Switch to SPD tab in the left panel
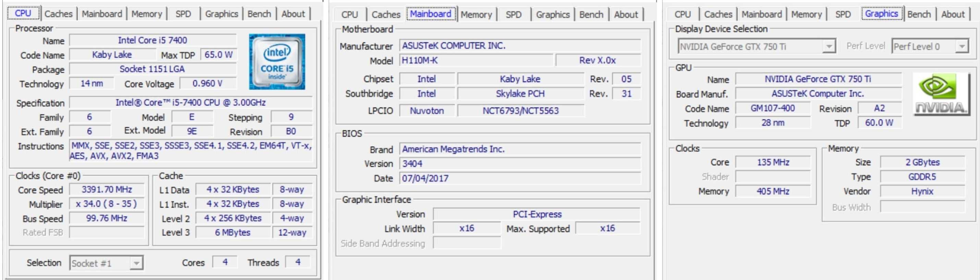The height and width of the screenshot is (280, 980). [183, 14]
